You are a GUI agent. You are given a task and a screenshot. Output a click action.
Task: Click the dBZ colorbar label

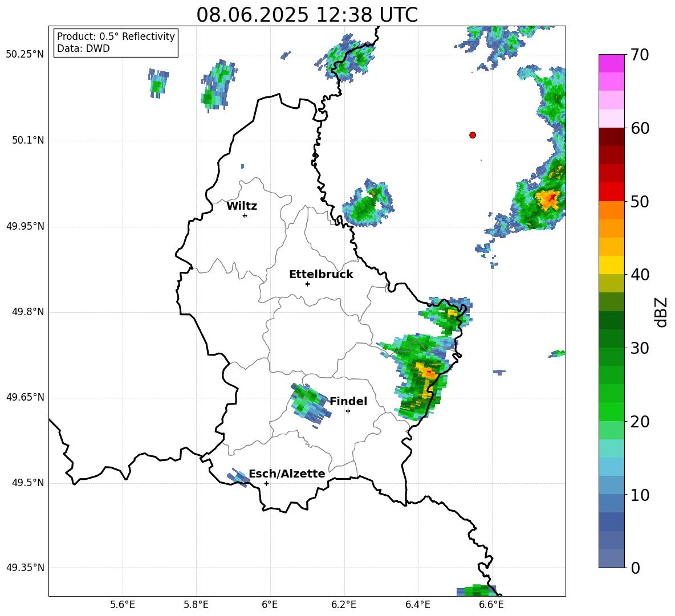pyautogui.click(x=661, y=312)
